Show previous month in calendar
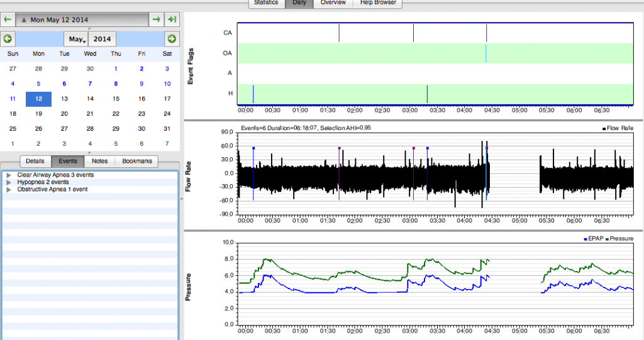This screenshot has height=340, width=644. point(8,39)
